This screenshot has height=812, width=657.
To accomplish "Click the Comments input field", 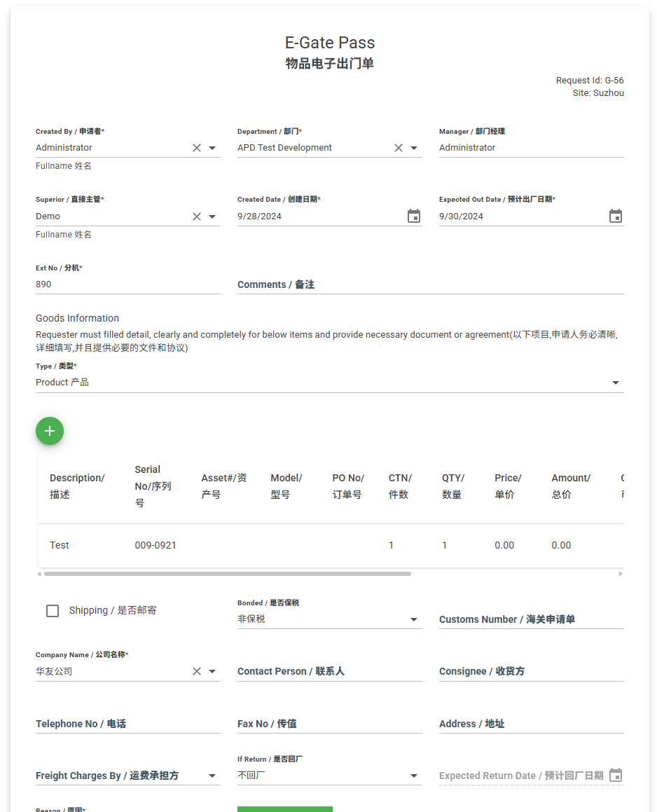I will [430, 284].
